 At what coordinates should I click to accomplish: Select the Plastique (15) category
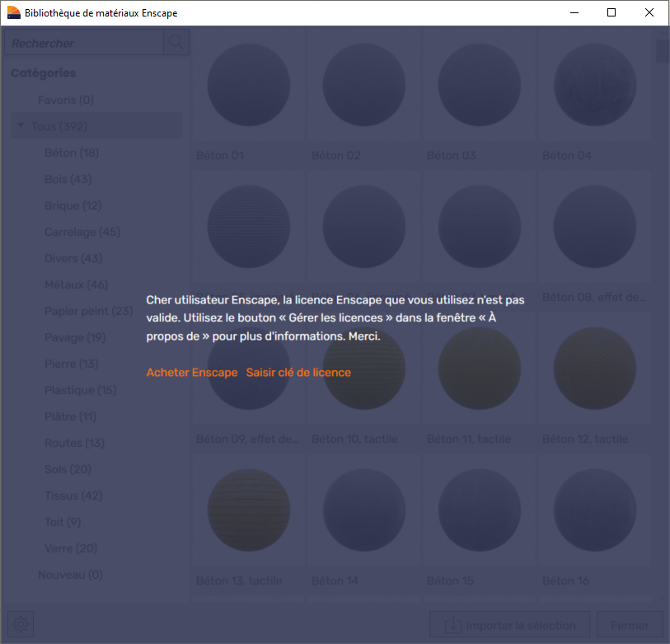pyautogui.click(x=80, y=390)
